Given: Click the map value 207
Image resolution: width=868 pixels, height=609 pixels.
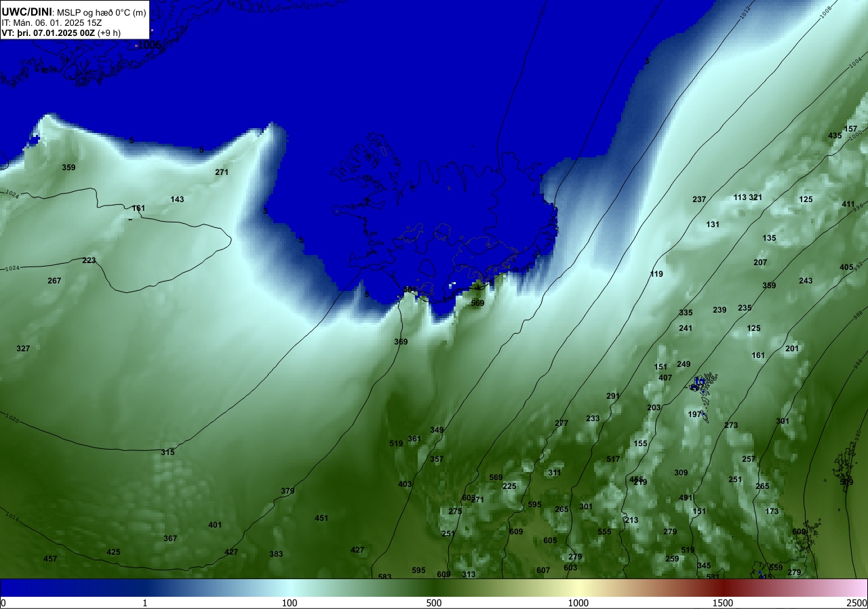Looking at the screenshot, I should pyautogui.click(x=760, y=262).
